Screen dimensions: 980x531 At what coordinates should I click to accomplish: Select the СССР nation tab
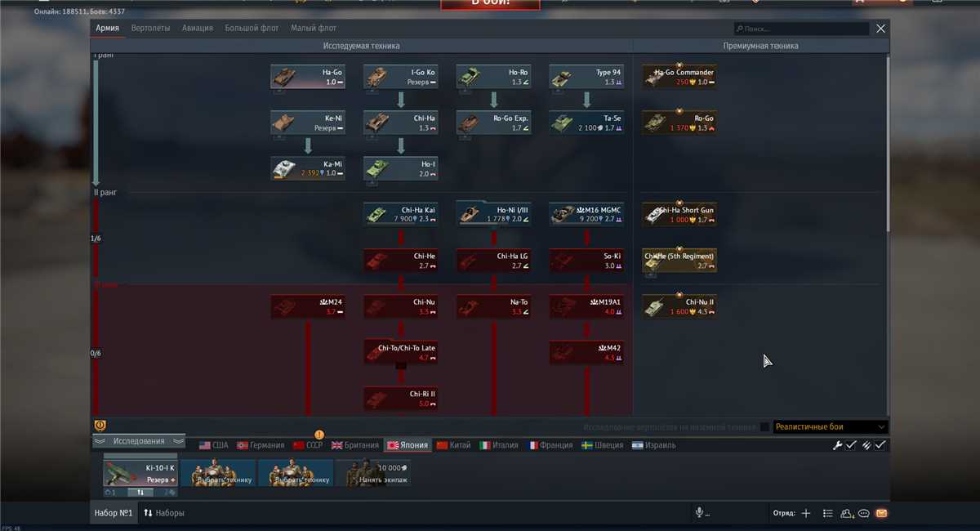pyautogui.click(x=308, y=445)
